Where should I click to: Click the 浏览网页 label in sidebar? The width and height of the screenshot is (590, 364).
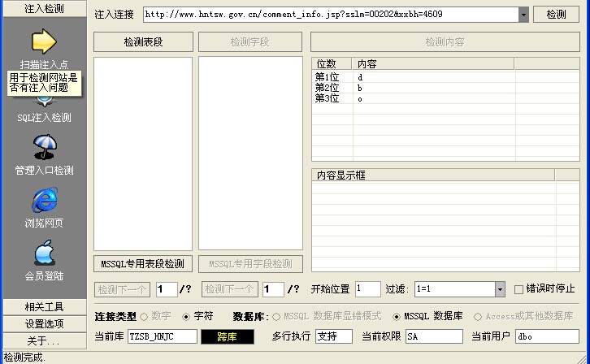pos(45,223)
